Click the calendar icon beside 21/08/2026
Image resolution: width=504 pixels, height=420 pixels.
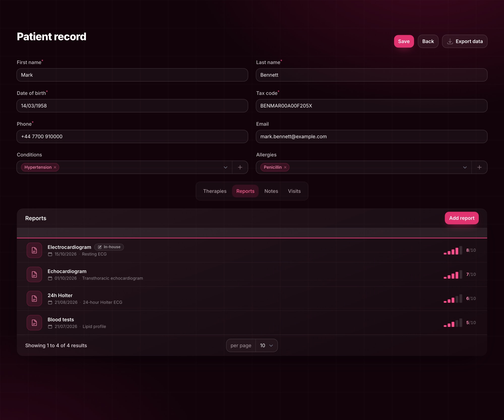pos(50,302)
